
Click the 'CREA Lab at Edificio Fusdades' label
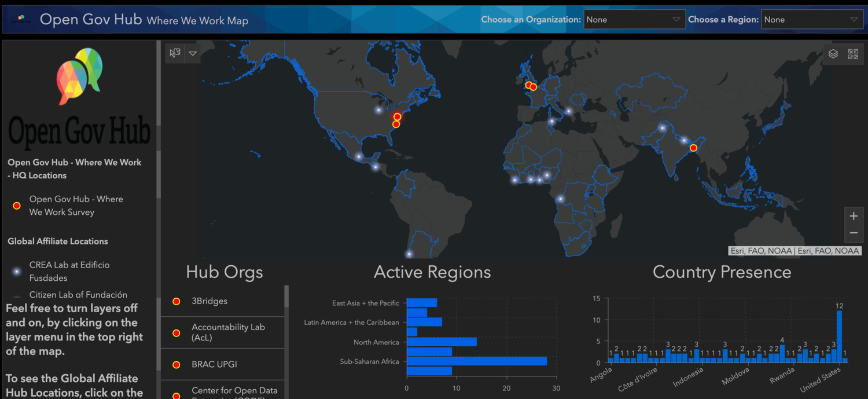(x=69, y=271)
